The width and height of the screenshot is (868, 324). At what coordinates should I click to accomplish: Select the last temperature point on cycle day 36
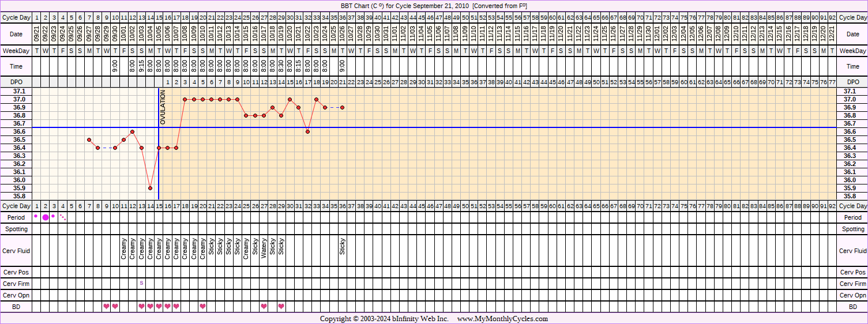tap(343, 107)
